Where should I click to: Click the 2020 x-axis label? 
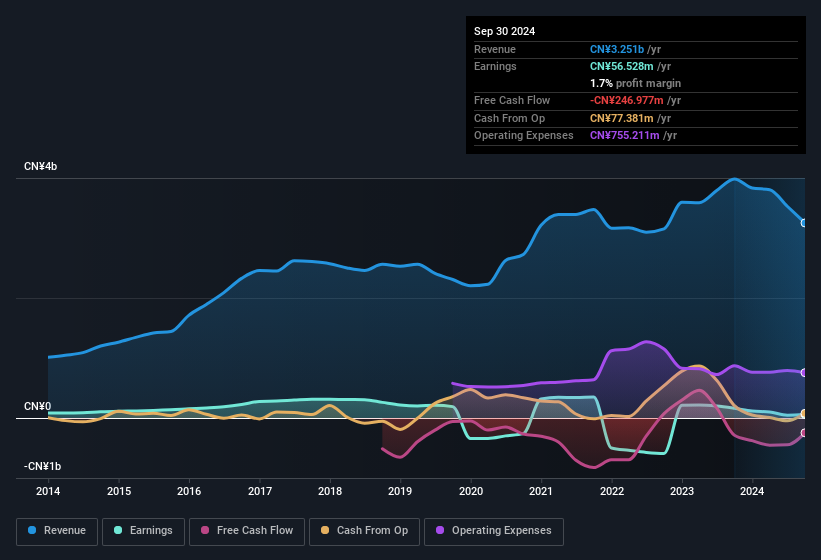(471, 491)
